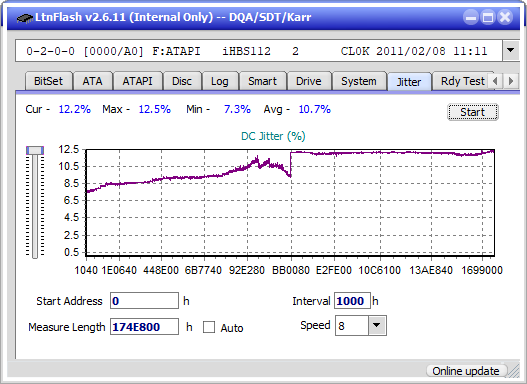Viewport: 527px width, 384px height.
Task: Open the Disc tab
Action: pos(182,81)
